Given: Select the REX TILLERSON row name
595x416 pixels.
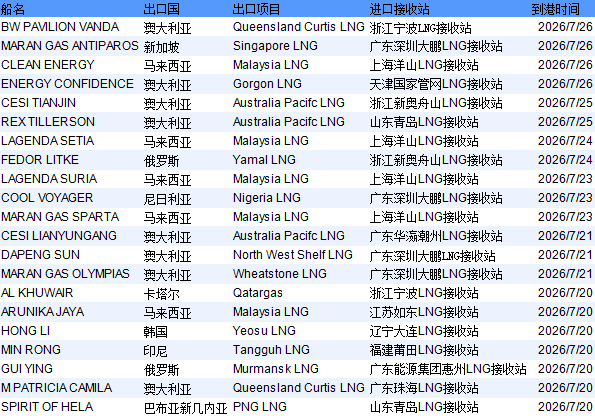Looking at the screenshot, I should tap(48, 122).
